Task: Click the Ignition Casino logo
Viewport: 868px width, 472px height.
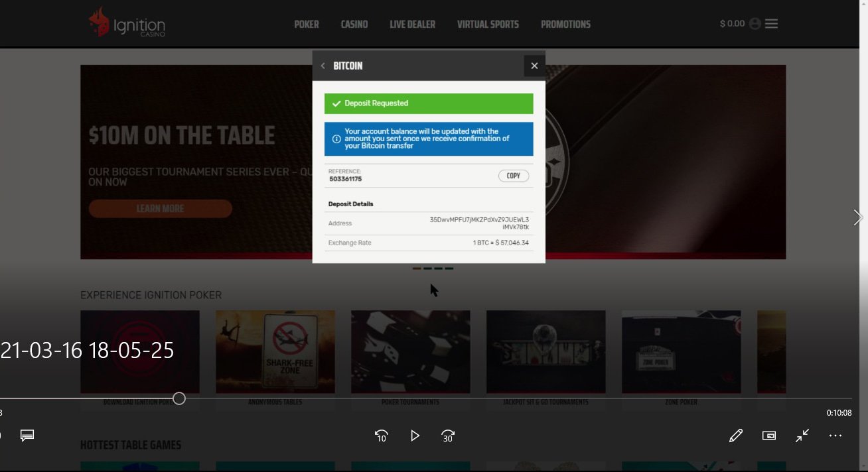Action: (127, 23)
